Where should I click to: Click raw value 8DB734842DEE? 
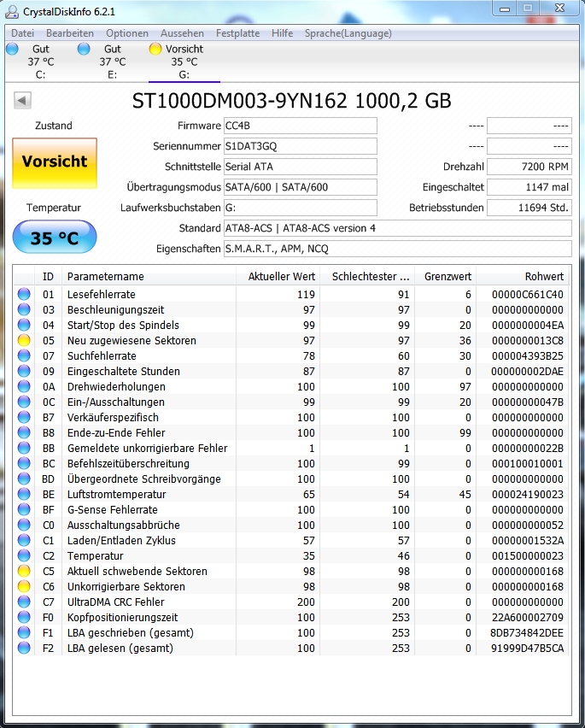coord(527,633)
